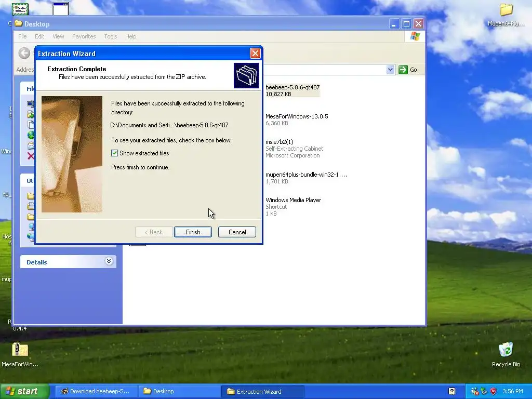Viewport: 532px width, 399px height.
Task: Cancel the Extraction Wizard
Action: coord(237,232)
